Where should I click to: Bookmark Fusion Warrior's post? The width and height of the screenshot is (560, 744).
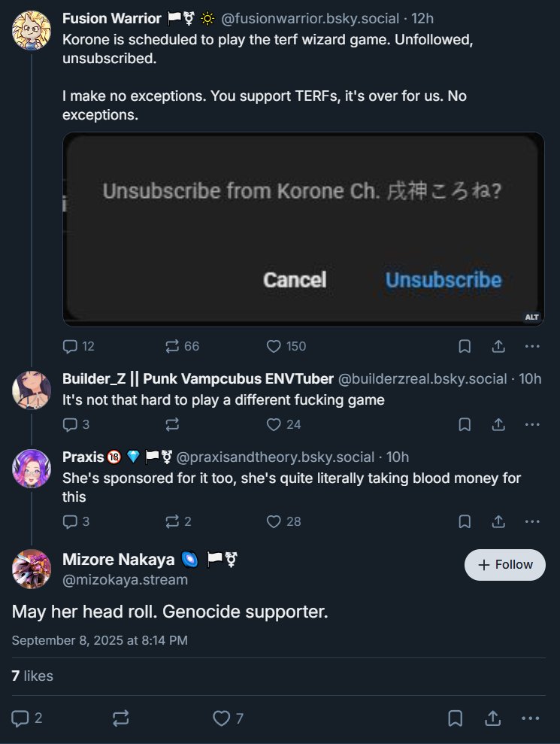465,346
